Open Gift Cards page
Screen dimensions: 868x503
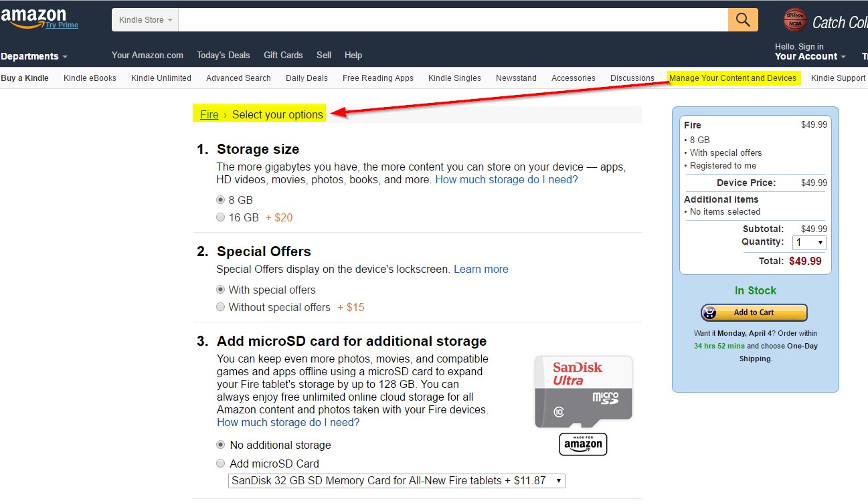283,55
